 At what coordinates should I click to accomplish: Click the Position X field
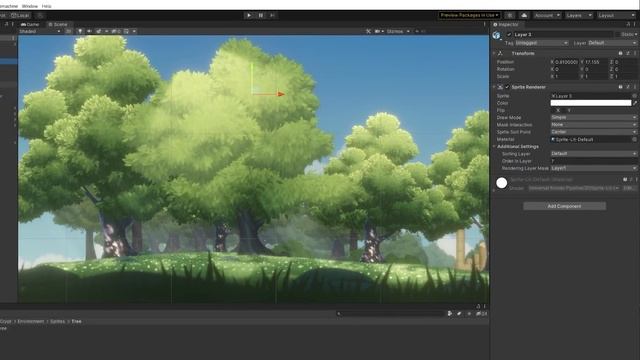pyautogui.click(x=567, y=62)
